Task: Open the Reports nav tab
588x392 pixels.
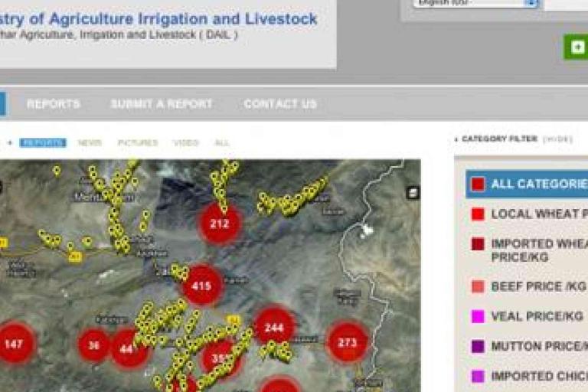Action: tap(54, 104)
